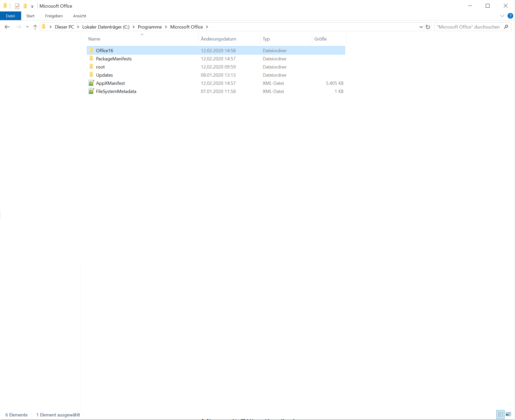Switch to large thumbnails view
Screen dimensions: 515x420
pos(509,414)
